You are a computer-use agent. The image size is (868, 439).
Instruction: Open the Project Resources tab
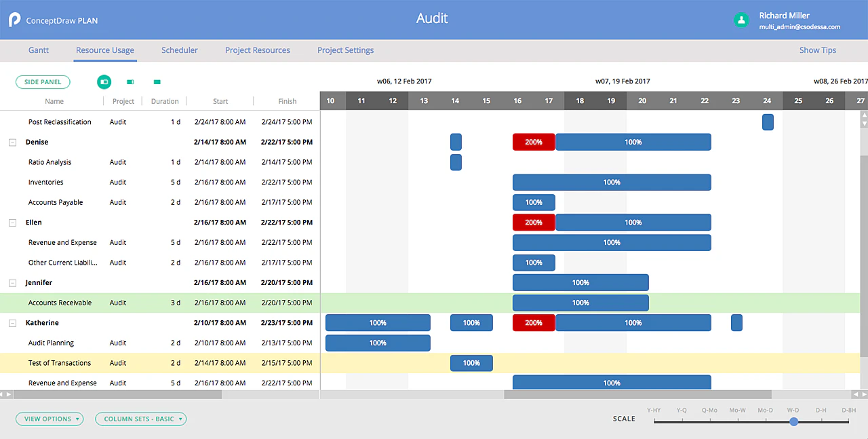(x=258, y=50)
